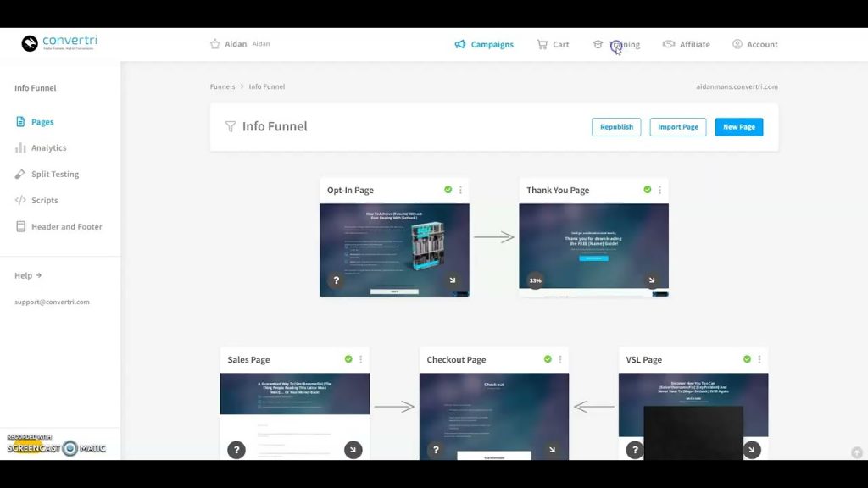Click the Convertri logo icon

pos(30,43)
